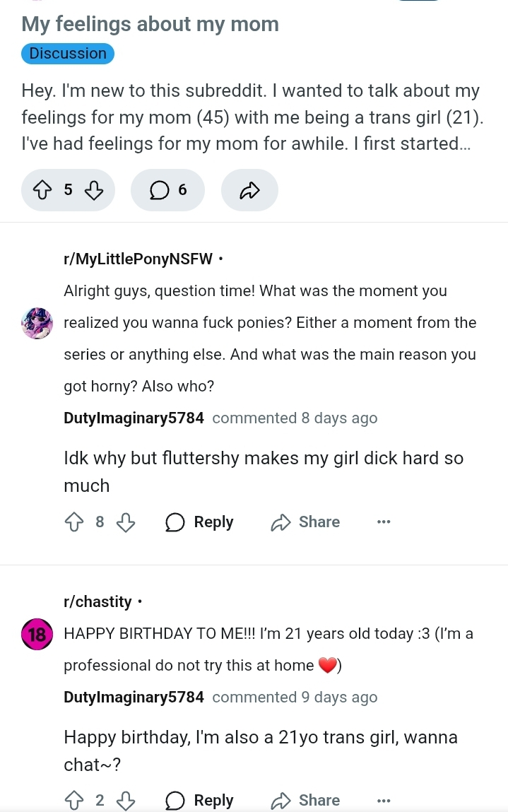Open the "My feelings about my mom" post title

(150, 24)
